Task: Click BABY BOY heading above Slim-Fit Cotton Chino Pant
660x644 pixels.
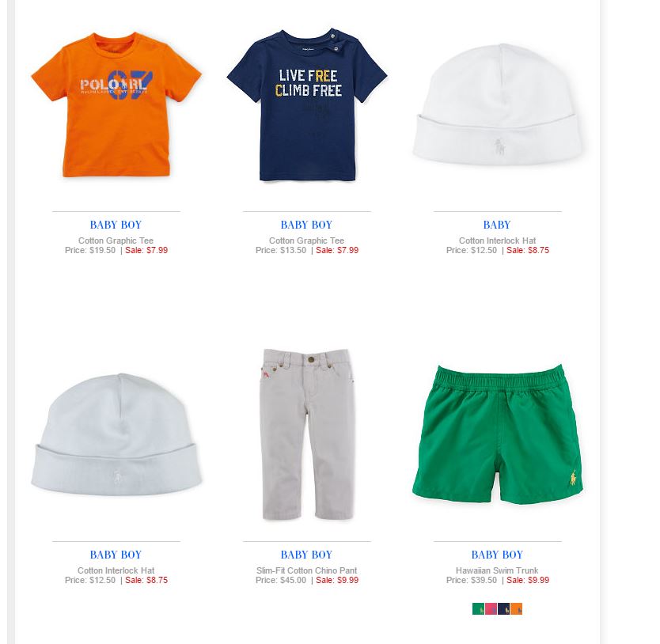Action: [306, 555]
